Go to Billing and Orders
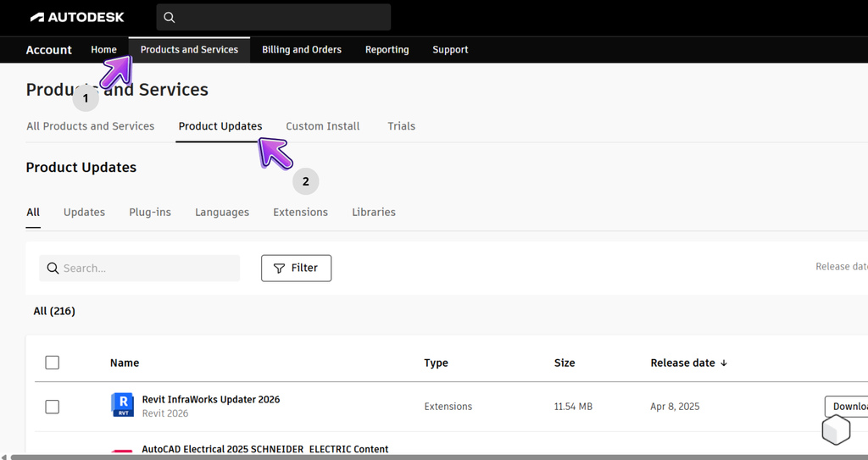868x460 pixels. tap(302, 50)
